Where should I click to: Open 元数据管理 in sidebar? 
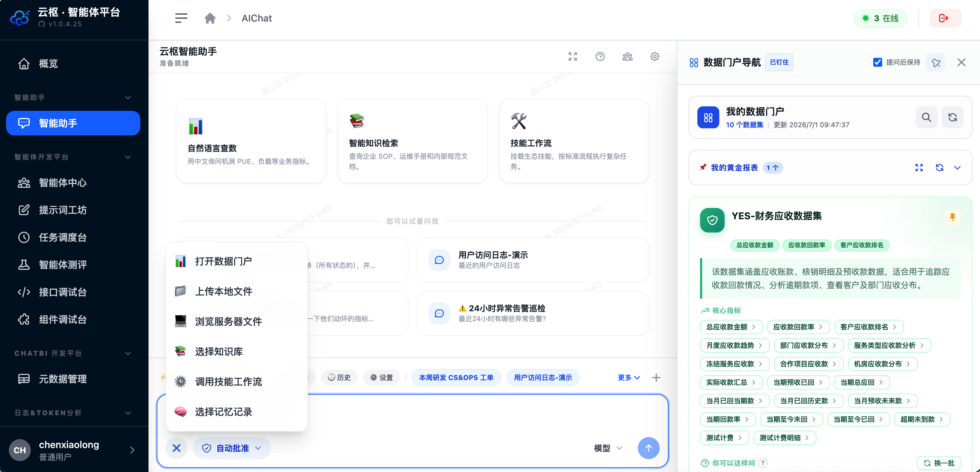73,379
